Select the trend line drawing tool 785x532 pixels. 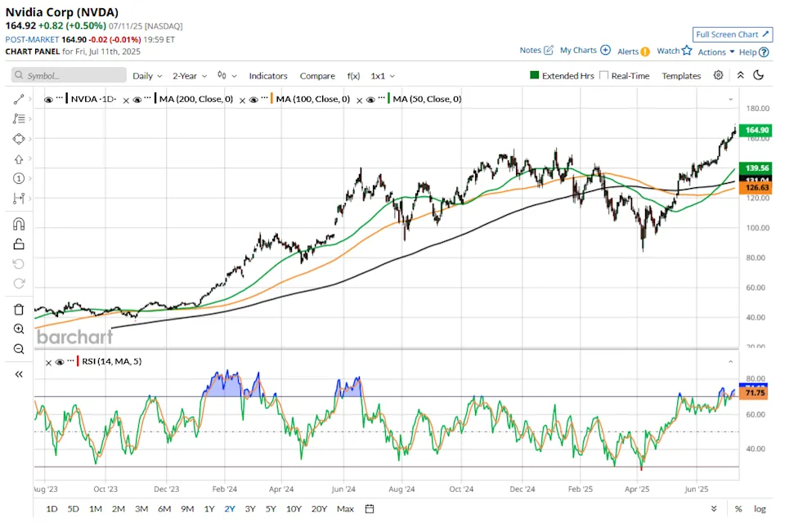(18, 99)
